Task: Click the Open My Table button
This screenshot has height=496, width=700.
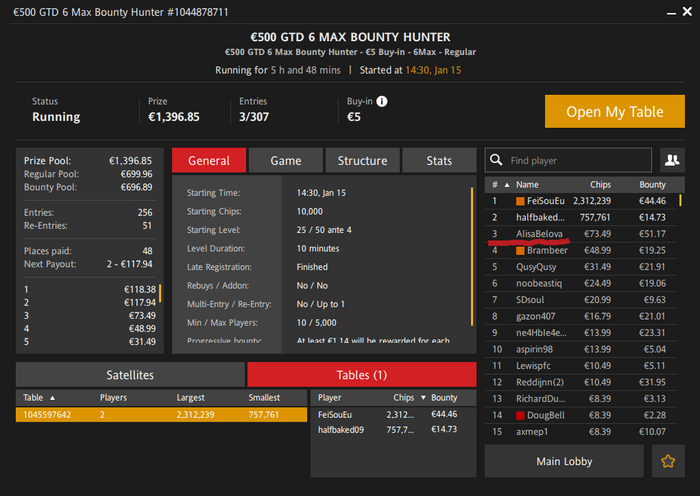Action: tap(615, 111)
